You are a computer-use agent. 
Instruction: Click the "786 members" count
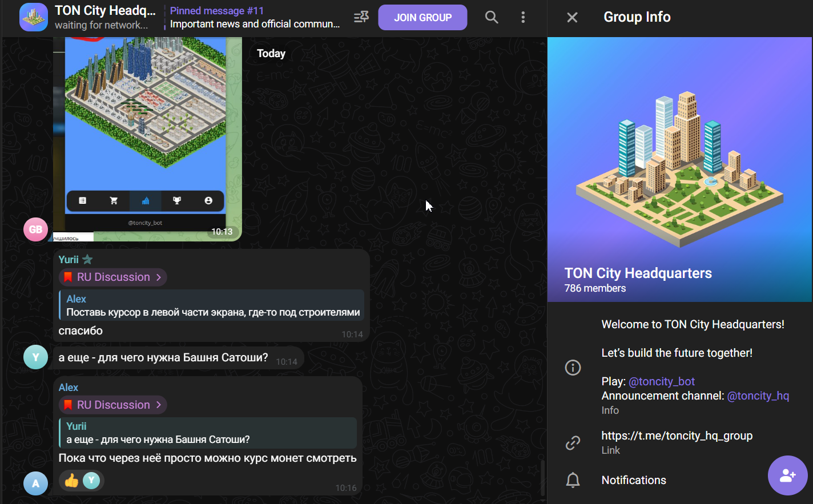595,289
